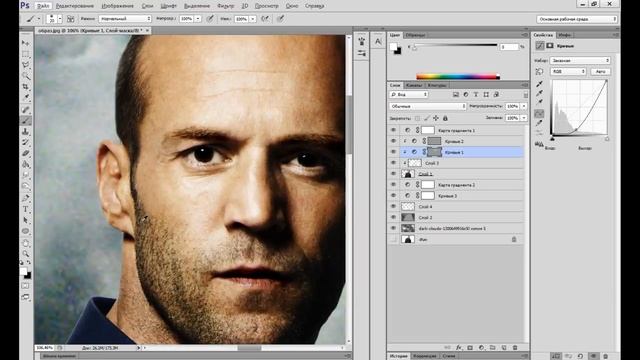The image size is (640, 360).
Task: Hide the selected Curves 1 layer
Action: tap(393, 152)
